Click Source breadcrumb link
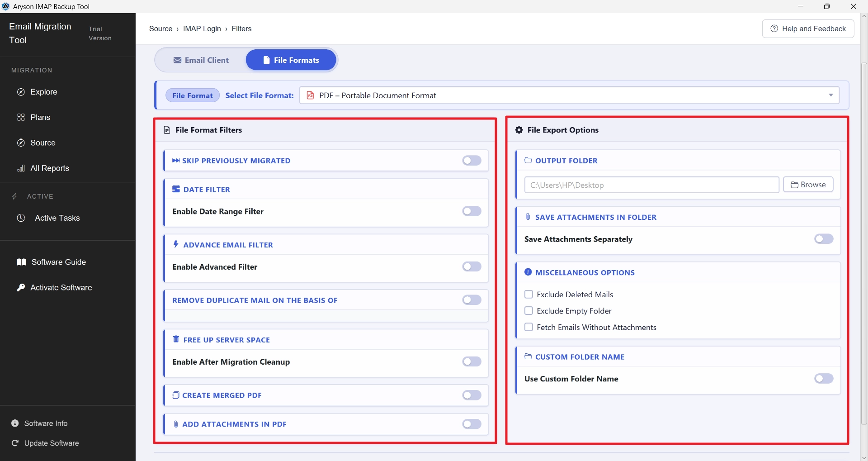The image size is (868, 461). [x=160, y=29]
